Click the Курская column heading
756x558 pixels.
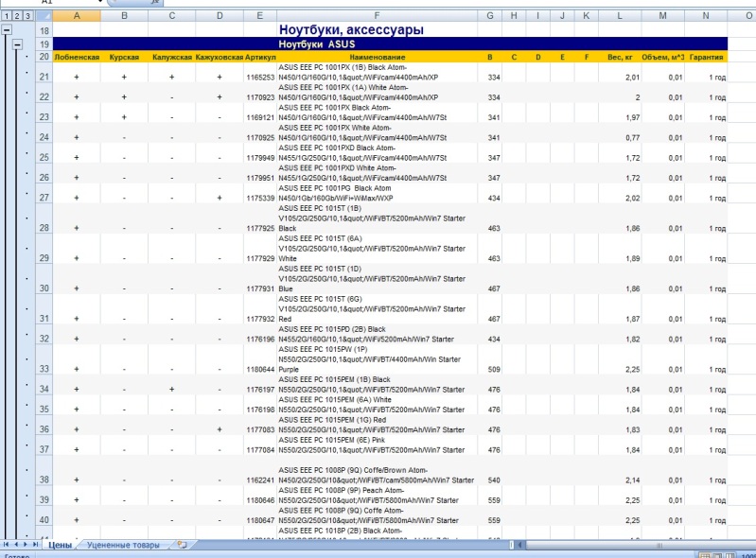[124, 57]
